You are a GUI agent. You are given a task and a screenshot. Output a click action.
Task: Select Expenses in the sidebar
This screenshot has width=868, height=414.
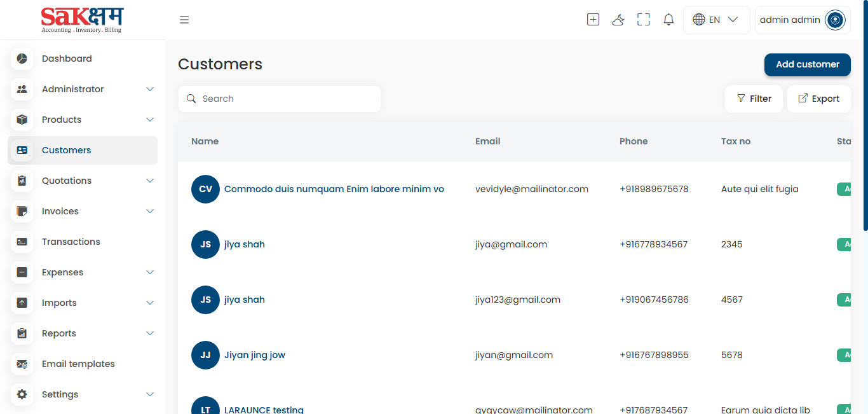[62, 272]
